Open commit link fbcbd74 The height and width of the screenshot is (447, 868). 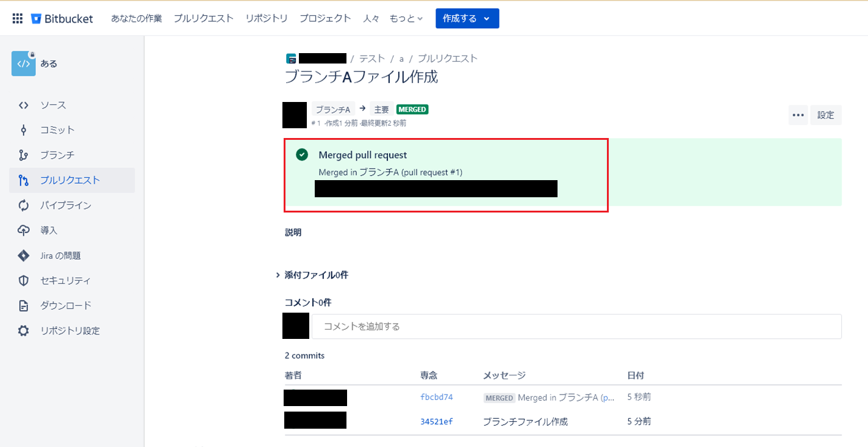[x=437, y=397]
